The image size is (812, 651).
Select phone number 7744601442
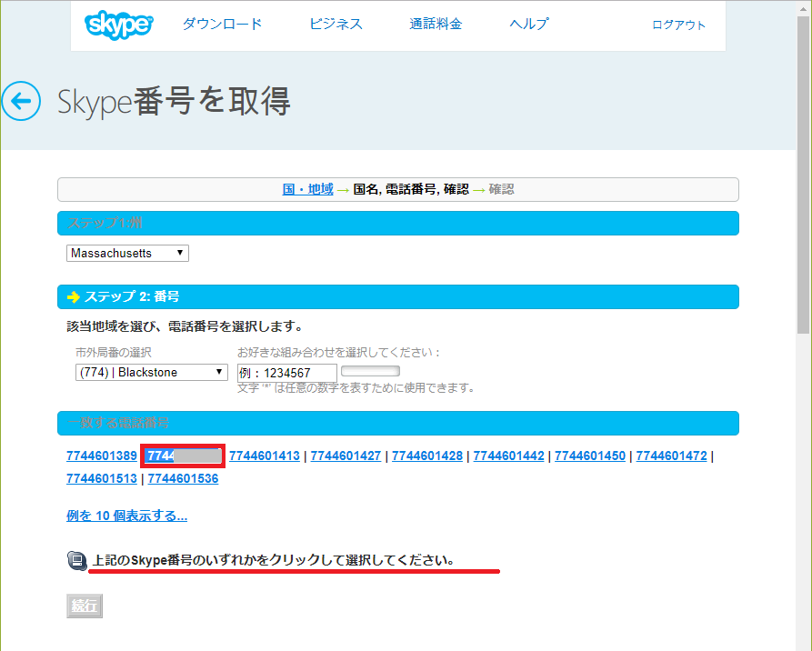tap(508, 456)
